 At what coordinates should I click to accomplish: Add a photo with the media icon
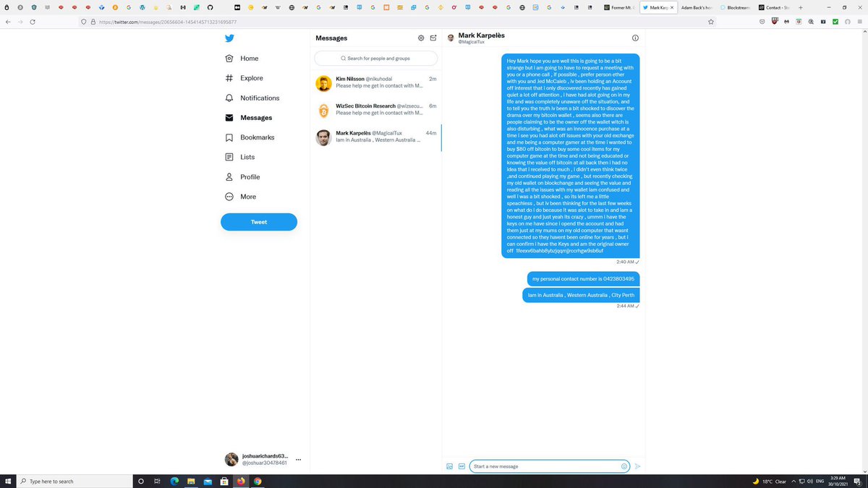(x=449, y=466)
